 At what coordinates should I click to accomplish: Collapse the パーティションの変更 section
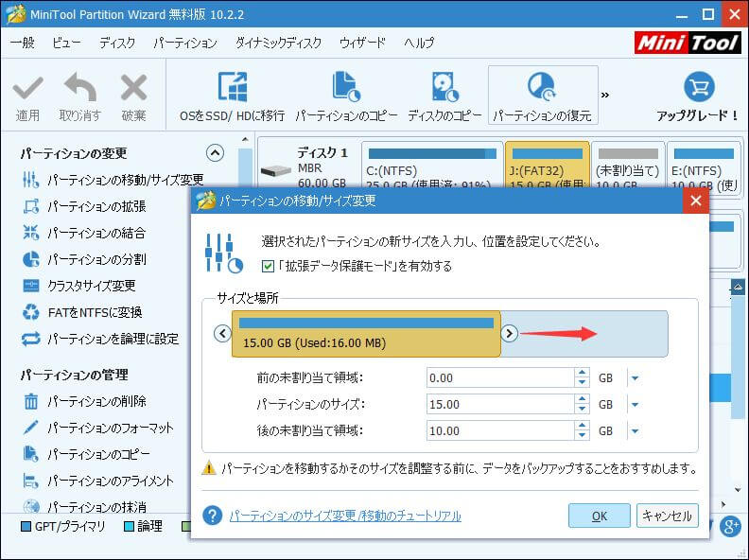[x=215, y=153]
